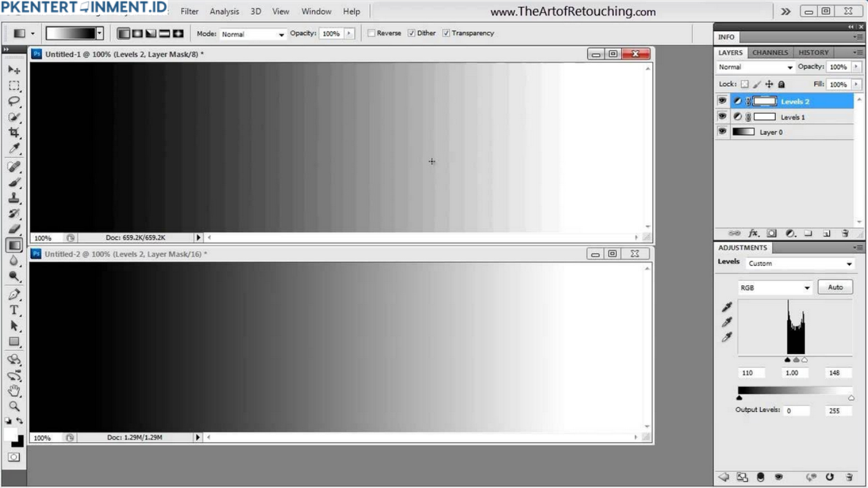Open the gradient Mode dropdown
The image size is (868, 488).
coord(253,34)
